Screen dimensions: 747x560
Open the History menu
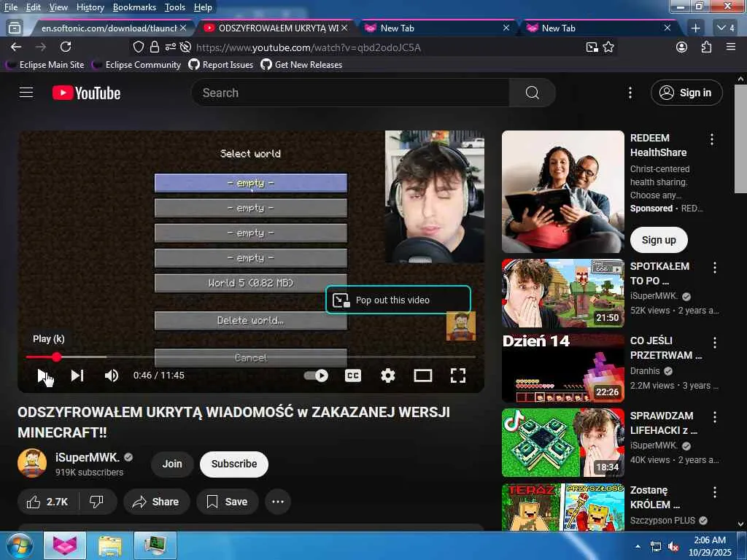(x=90, y=7)
